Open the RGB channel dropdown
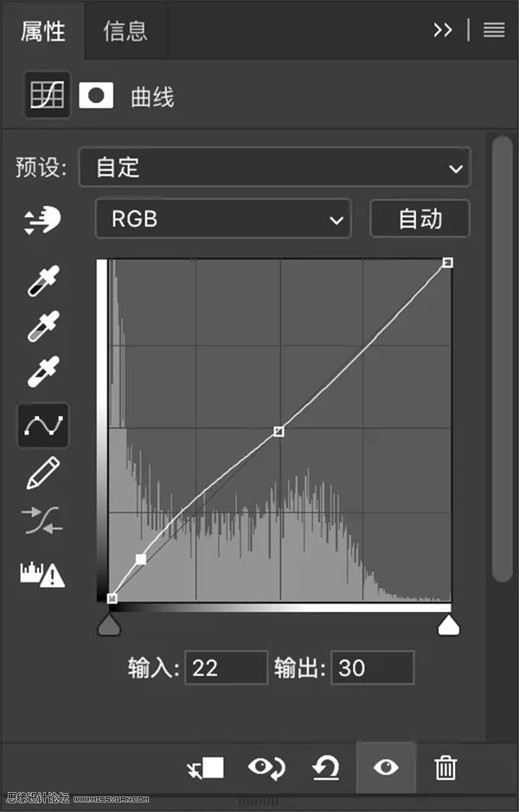 pyautogui.click(x=223, y=219)
